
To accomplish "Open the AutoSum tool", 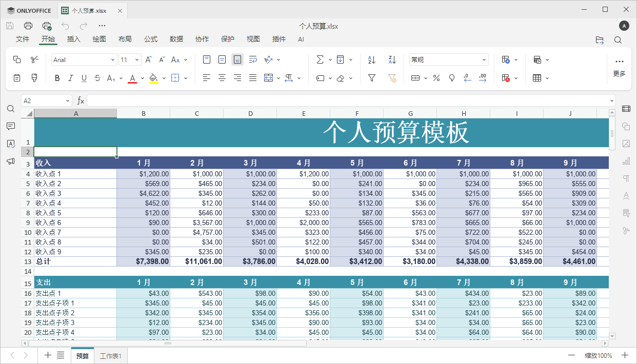I will 321,59.
